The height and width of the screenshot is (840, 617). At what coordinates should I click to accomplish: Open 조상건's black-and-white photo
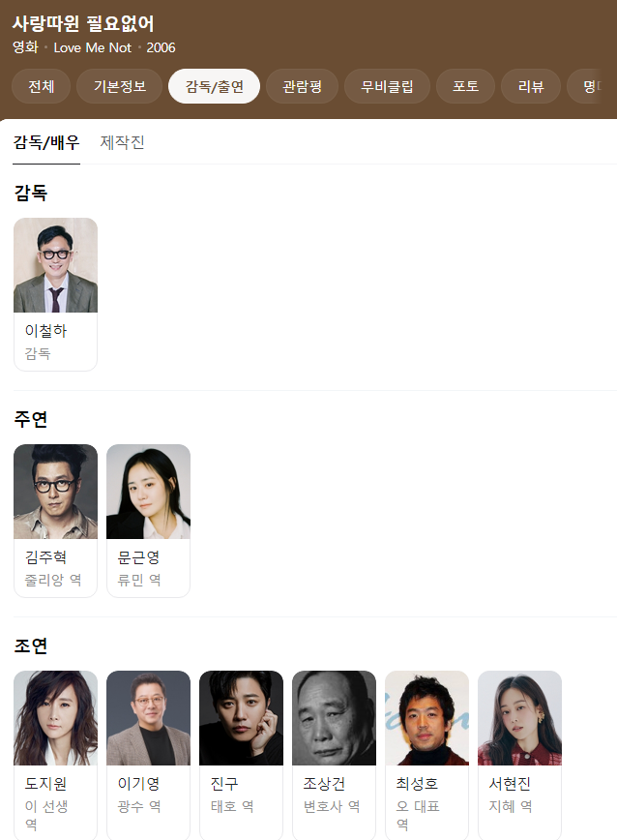click(x=334, y=718)
